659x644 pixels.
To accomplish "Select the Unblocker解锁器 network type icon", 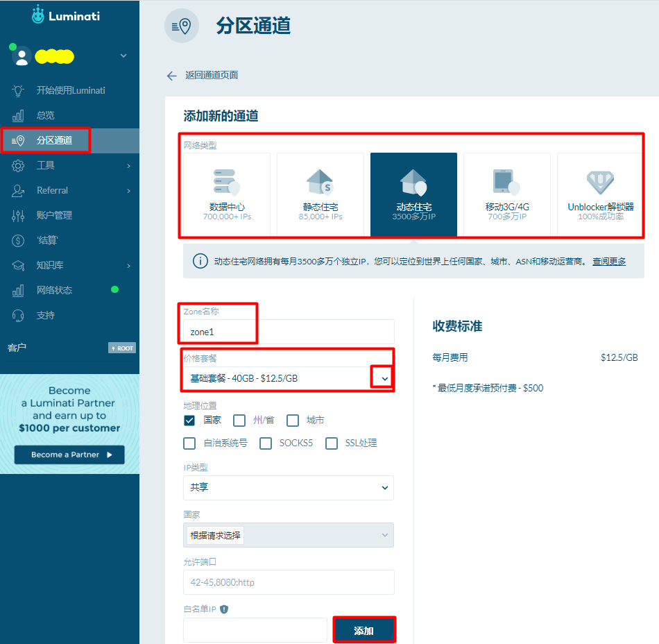I will coord(601,193).
